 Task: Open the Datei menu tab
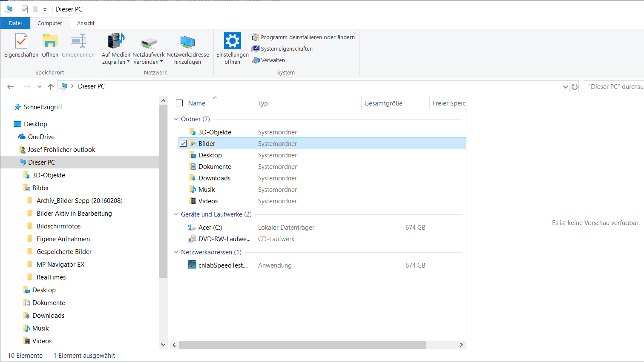15,23
